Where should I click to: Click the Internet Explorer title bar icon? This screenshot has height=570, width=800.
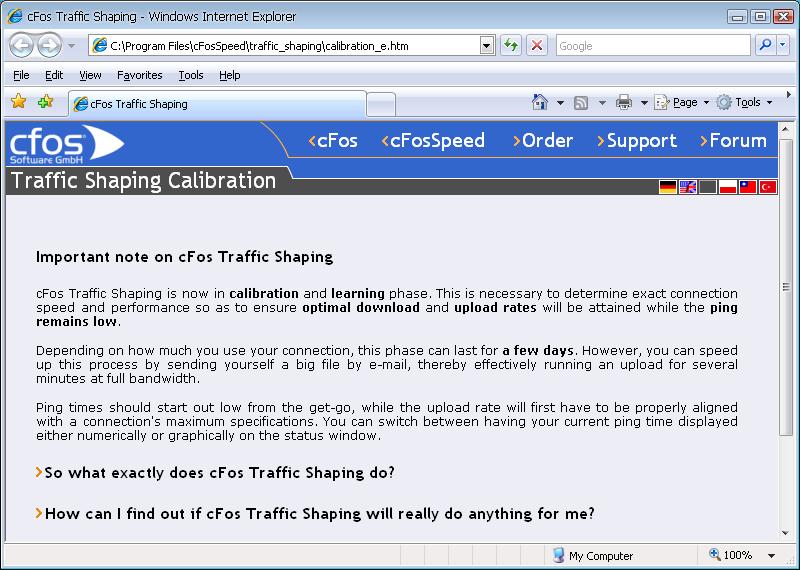(x=15, y=16)
